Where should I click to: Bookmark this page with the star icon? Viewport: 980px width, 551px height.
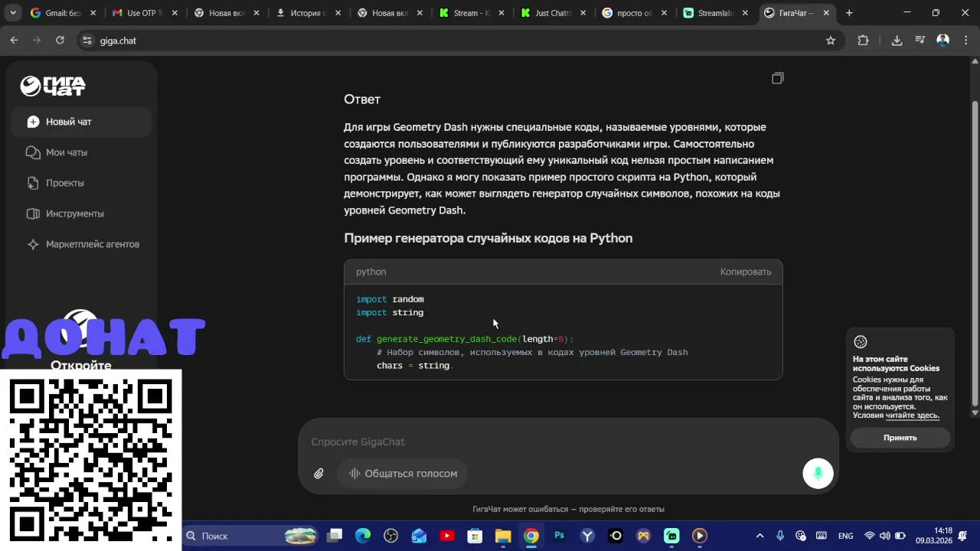coord(831,41)
